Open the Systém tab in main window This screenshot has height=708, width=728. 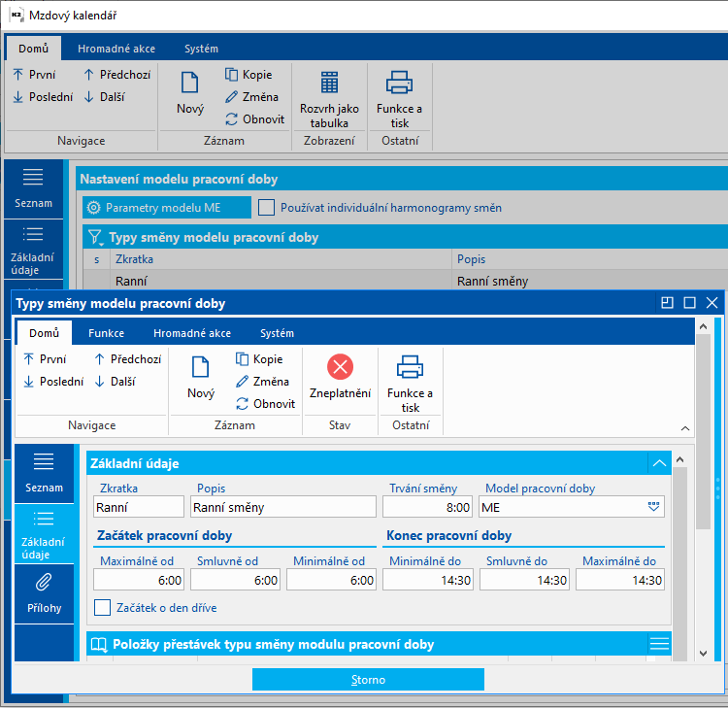click(x=202, y=49)
